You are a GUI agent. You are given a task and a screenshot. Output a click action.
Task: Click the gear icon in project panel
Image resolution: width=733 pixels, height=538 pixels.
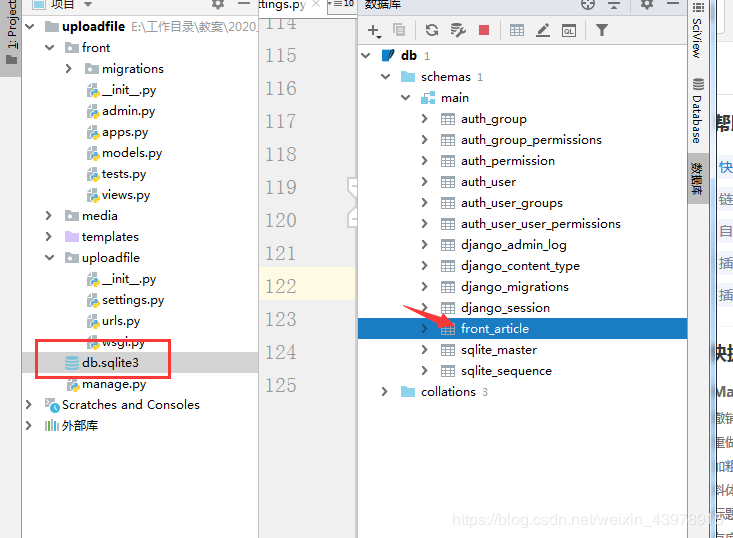coord(218,4)
